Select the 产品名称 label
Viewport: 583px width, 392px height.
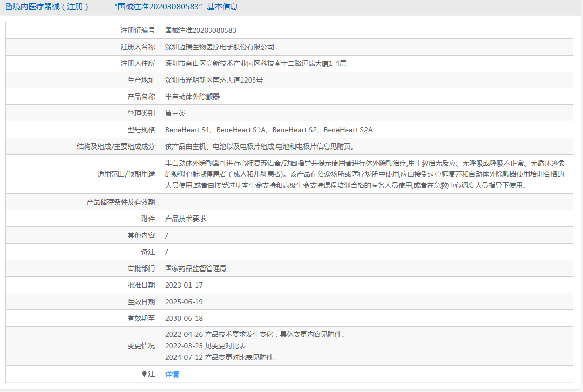pos(141,97)
